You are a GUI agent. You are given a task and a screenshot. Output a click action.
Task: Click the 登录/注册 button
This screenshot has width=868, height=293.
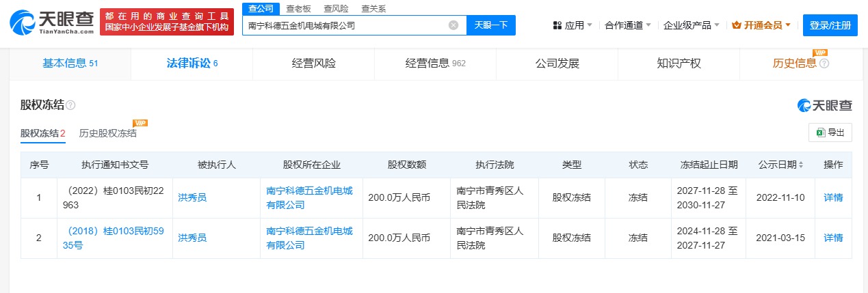point(830,25)
